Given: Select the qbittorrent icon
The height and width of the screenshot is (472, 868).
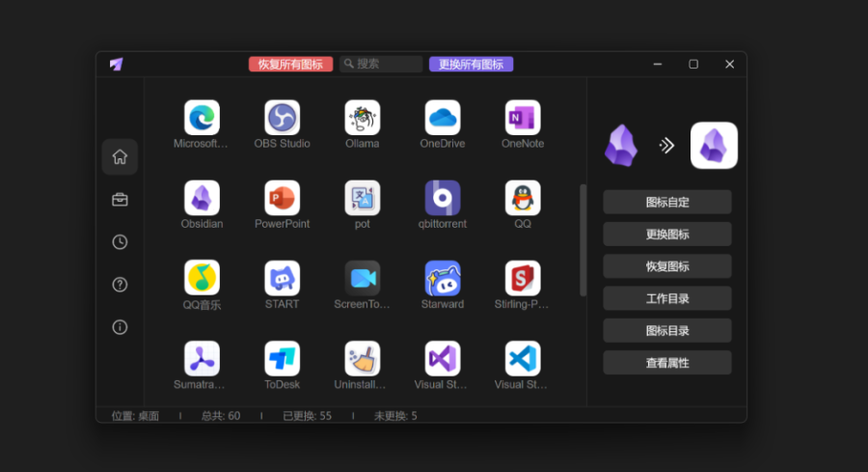Looking at the screenshot, I should click(x=443, y=198).
